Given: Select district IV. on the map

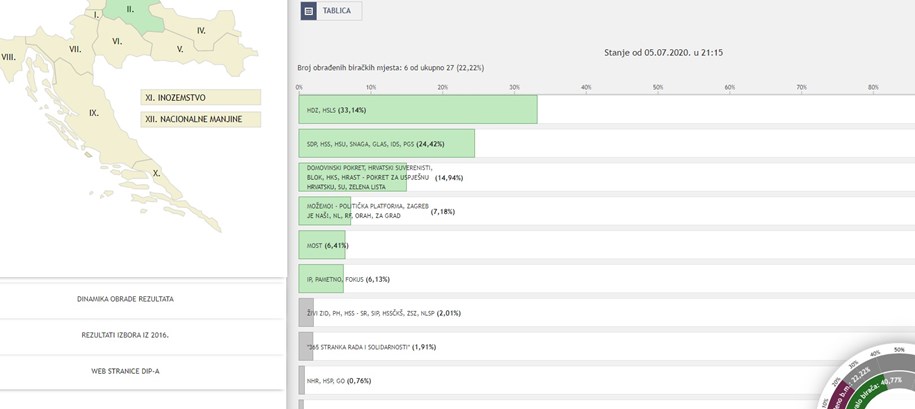Looking at the screenshot, I should point(201,31).
